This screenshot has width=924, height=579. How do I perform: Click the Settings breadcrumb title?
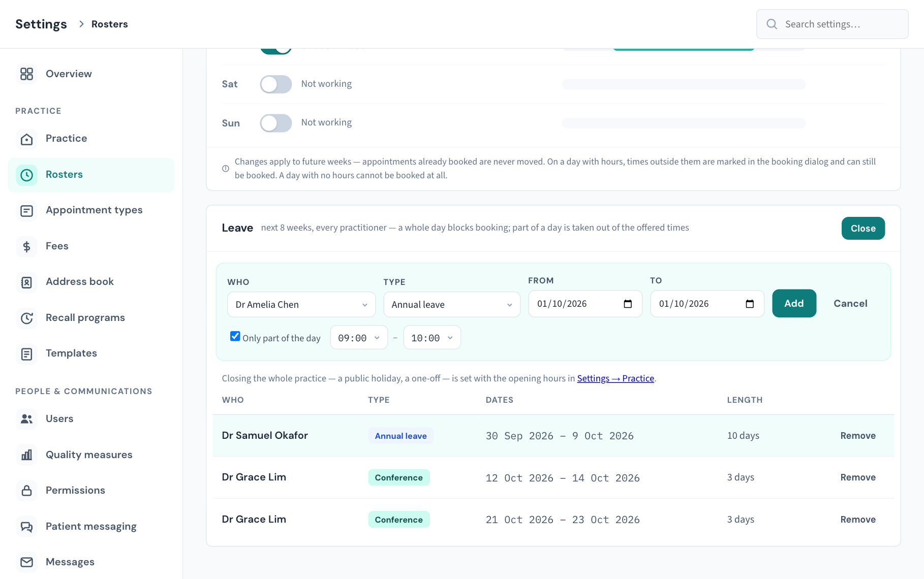pyautogui.click(x=41, y=24)
